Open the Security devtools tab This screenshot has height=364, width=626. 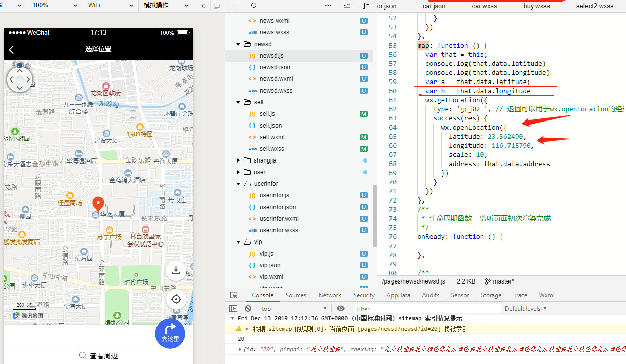pyautogui.click(x=364, y=295)
